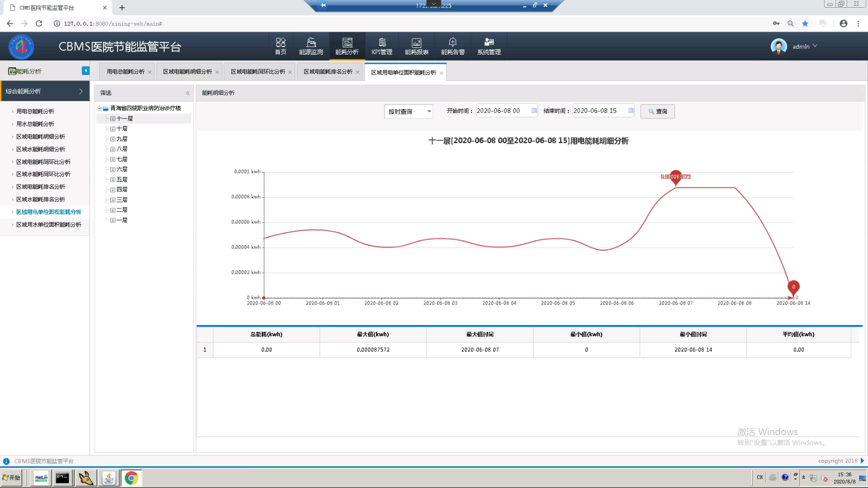868x488 pixels.
Task: Collapse the left sidebar with blue arrow
Action: click(x=85, y=71)
